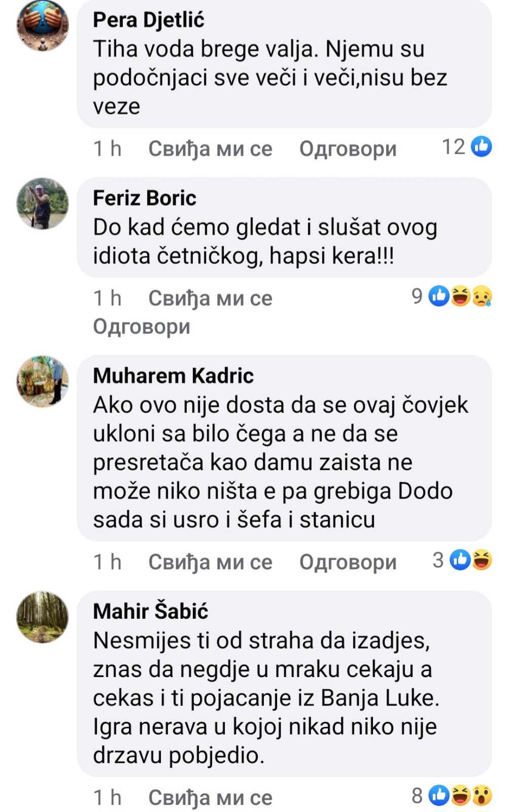Screen dimensions: 508x812
Task: Open reaction icons on Muharem Kadric's comment
Action: 471,560
